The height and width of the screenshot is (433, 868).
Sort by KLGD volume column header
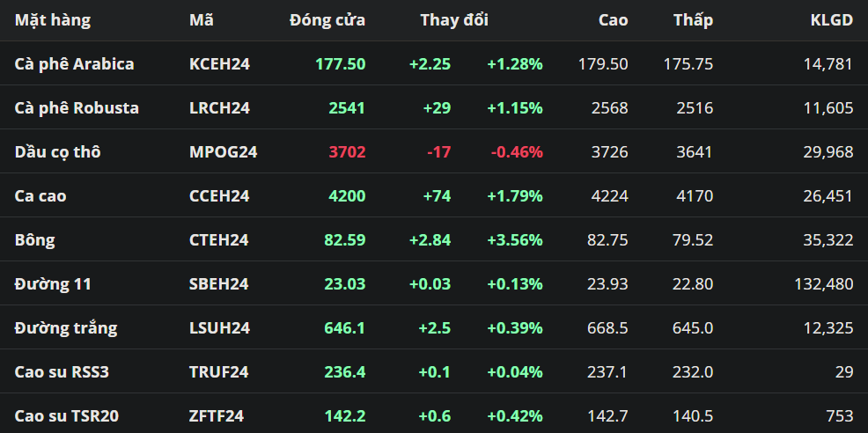point(831,19)
